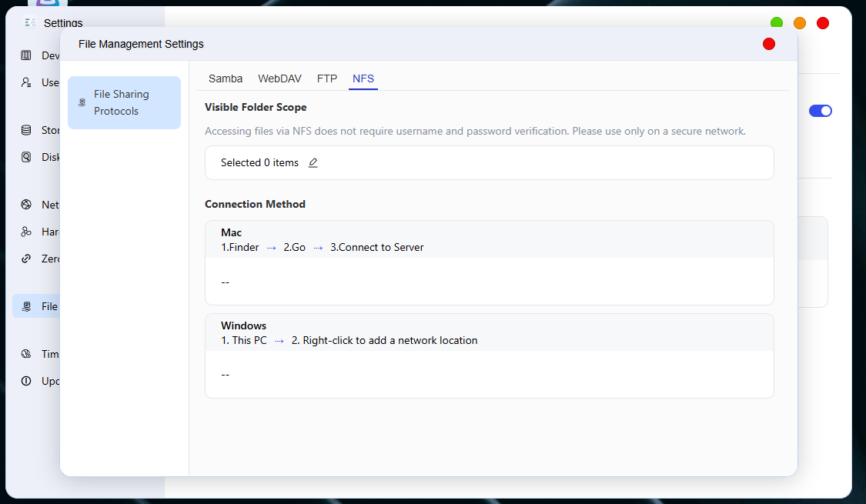This screenshot has height=504, width=866.
Task: Click the 3.Connect to Server step
Action: coord(377,247)
